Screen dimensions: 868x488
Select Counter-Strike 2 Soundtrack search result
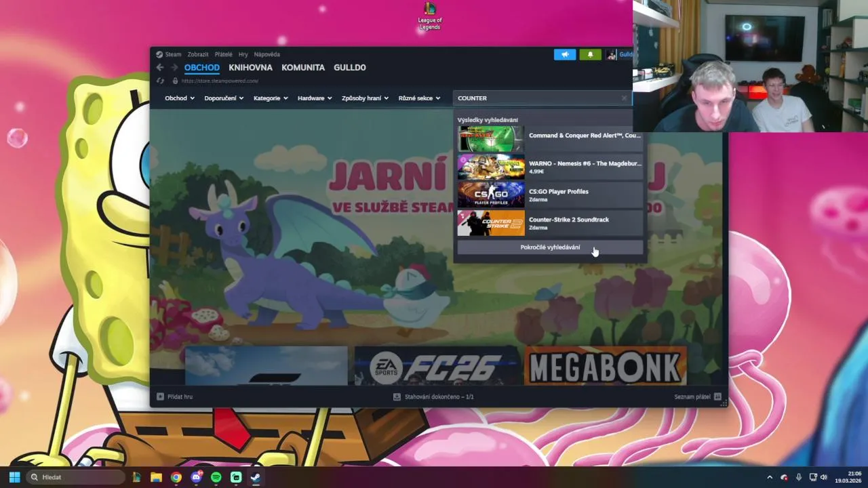click(550, 223)
